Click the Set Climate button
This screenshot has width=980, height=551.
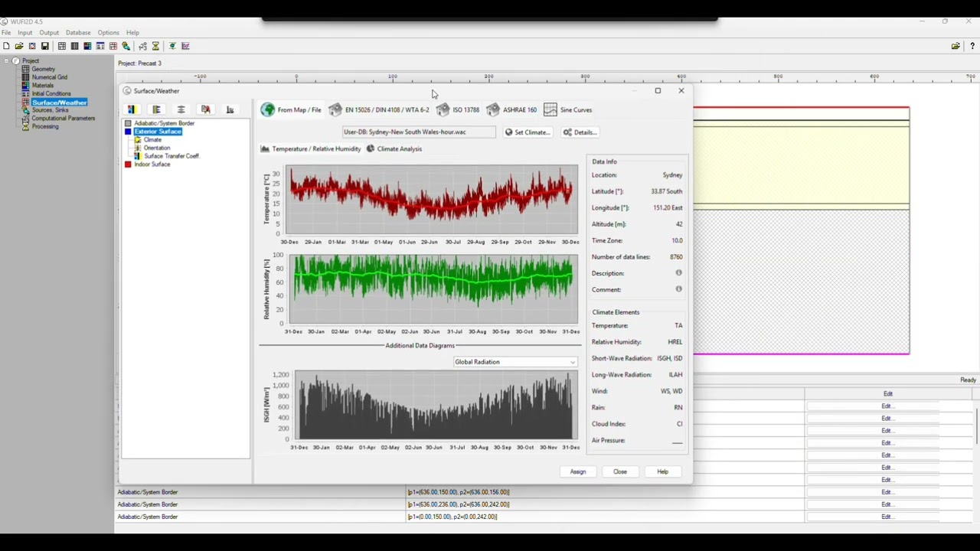click(x=528, y=132)
